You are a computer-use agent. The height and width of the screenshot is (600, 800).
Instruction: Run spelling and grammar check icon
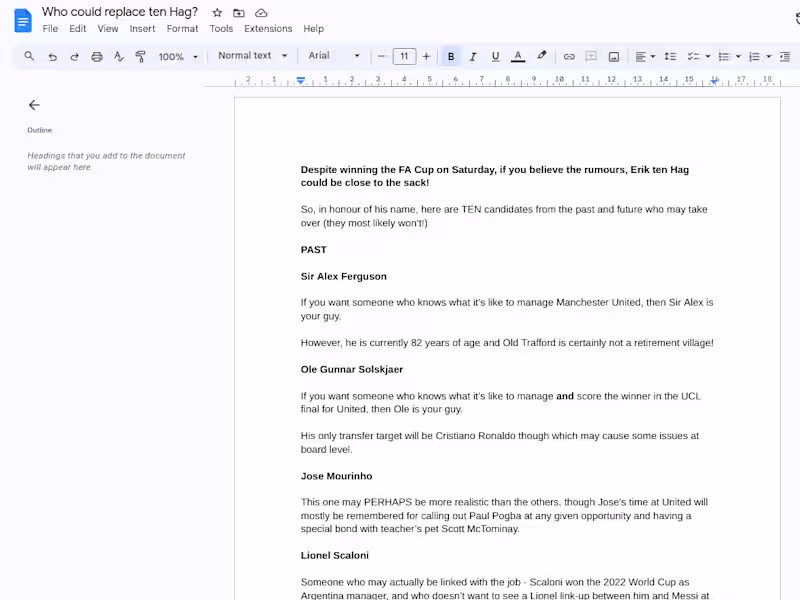pos(118,57)
